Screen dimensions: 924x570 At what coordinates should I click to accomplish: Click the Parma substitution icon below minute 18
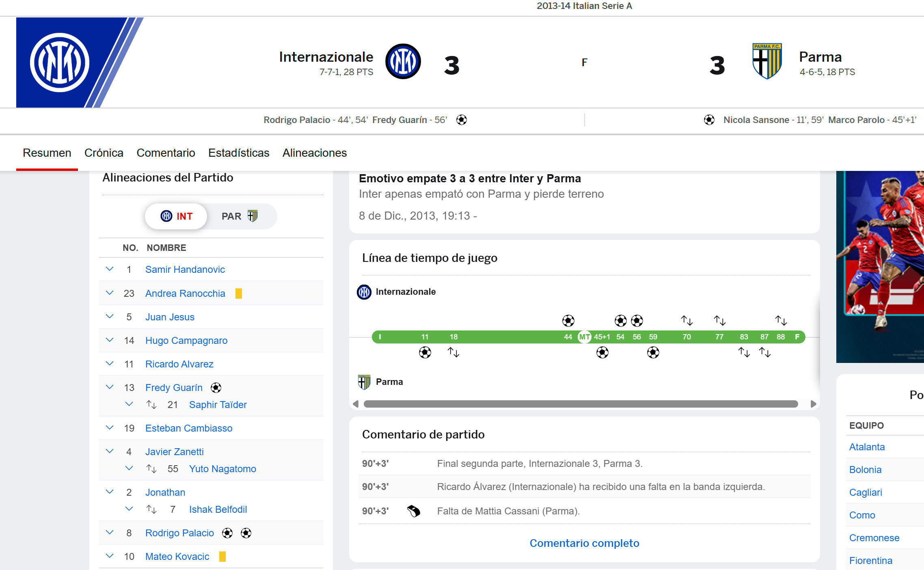tap(453, 352)
